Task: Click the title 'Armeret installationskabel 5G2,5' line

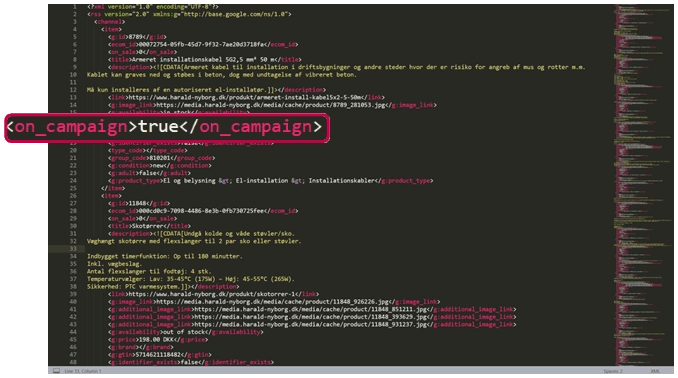Action: coord(205,60)
